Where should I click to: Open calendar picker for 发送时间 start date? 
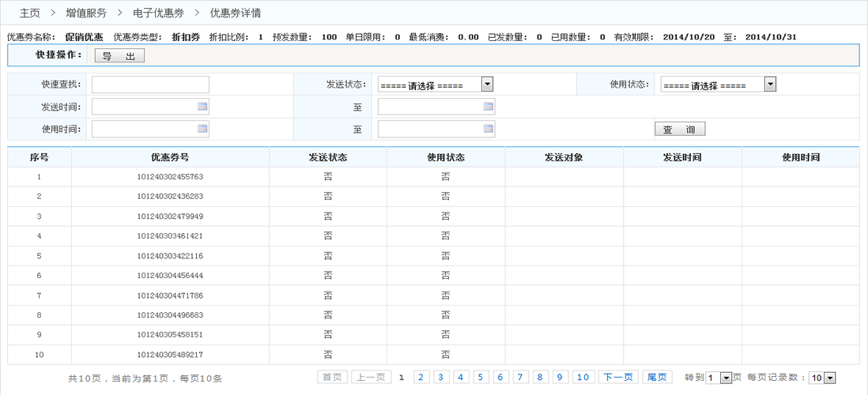202,107
